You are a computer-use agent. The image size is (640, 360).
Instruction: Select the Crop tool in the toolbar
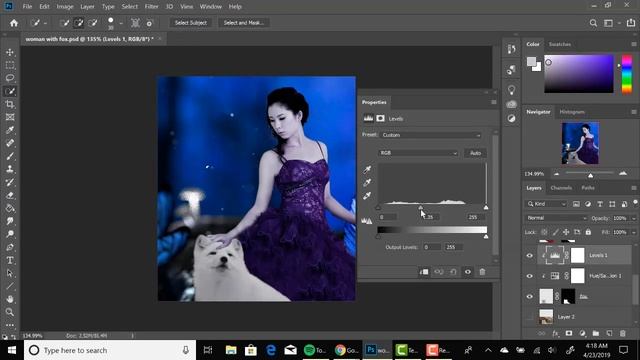coord(10,104)
